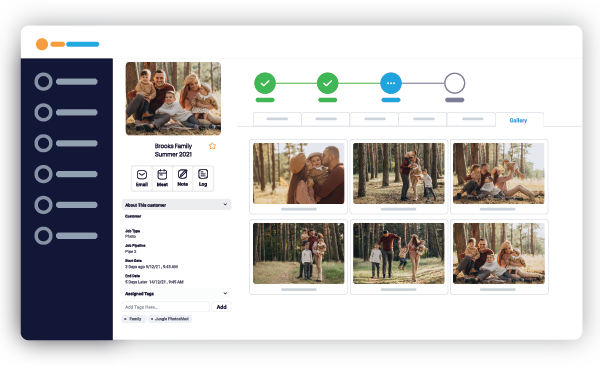
Task: Open the gallery photo of family hugging among trees
Action: click(399, 173)
